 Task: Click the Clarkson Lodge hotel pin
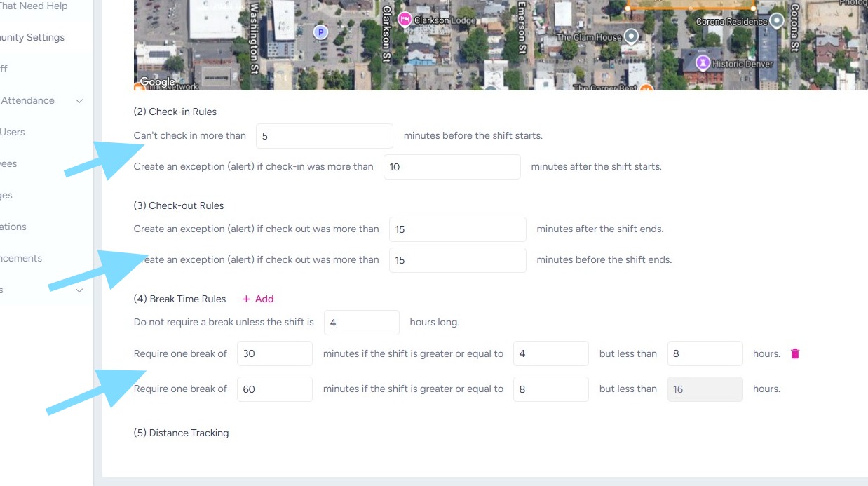click(405, 20)
